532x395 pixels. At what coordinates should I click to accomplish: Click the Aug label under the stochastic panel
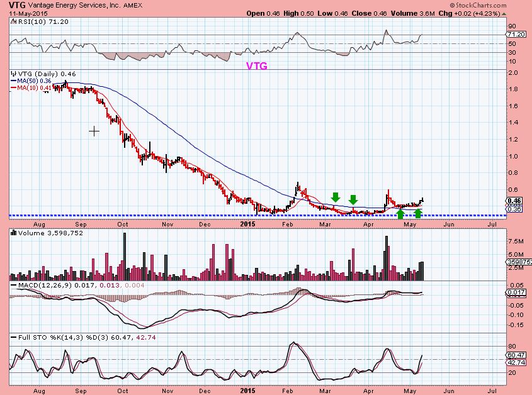point(40,391)
